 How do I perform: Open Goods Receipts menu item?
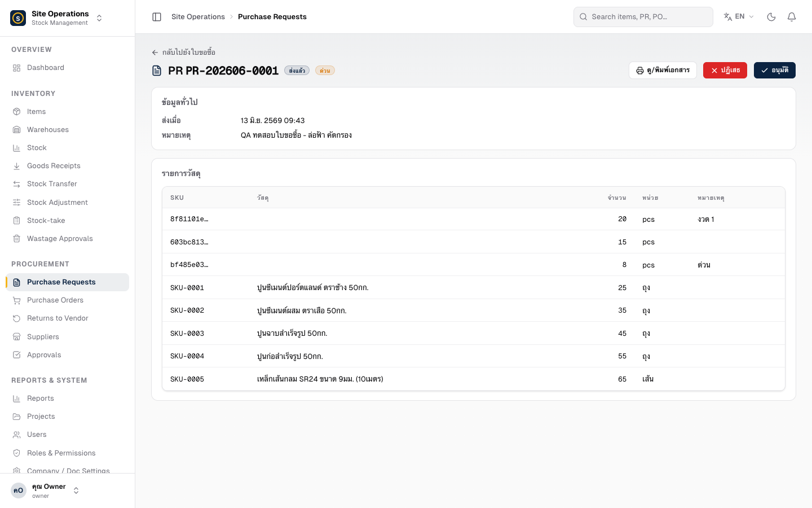[68, 166]
